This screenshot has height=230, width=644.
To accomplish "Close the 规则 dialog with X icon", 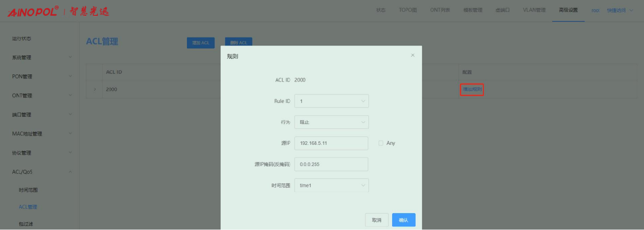I will point(413,55).
